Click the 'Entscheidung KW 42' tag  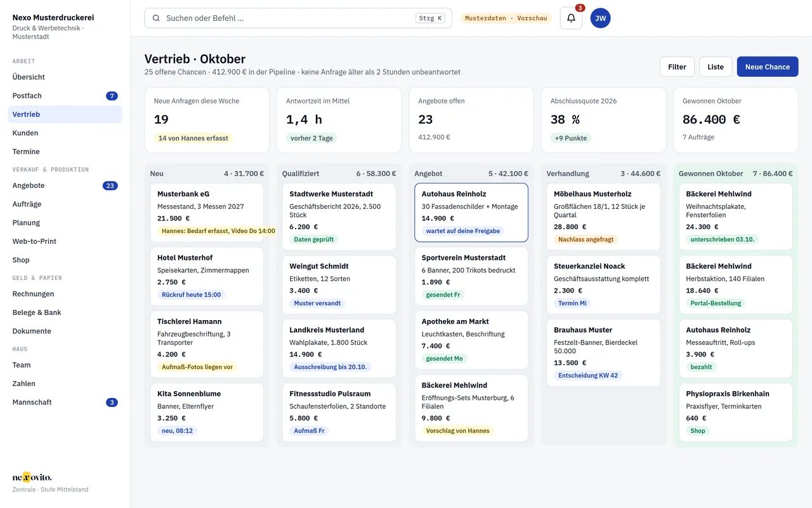coord(588,375)
